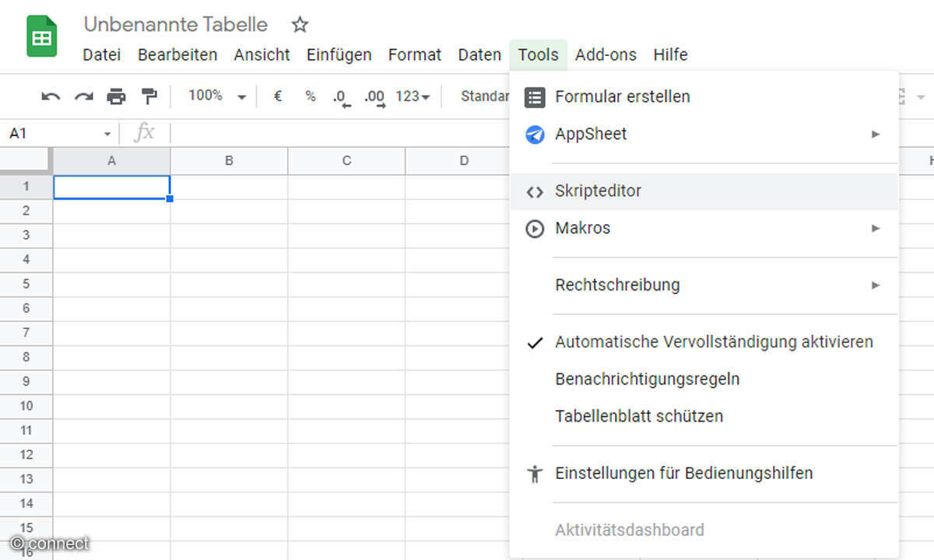Open the Google Sheets home icon
Screen dimensions: 934x560
pyautogui.click(x=42, y=37)
